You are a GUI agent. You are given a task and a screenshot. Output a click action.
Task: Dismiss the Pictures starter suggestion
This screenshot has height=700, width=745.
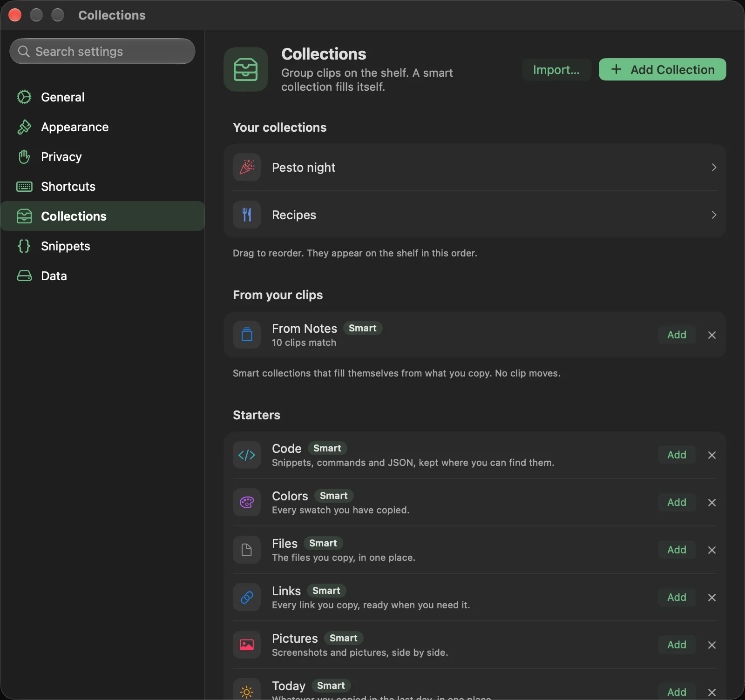[712, 645]
